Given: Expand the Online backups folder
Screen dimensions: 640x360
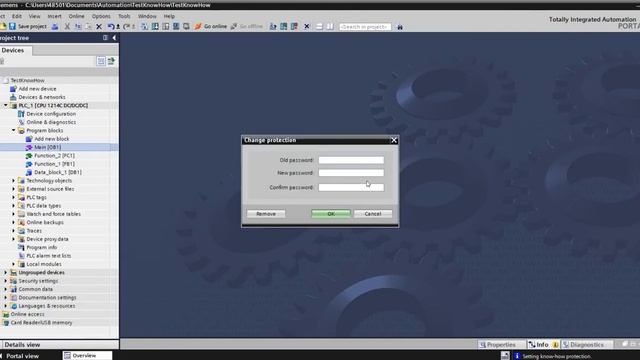Looking at the screenshot, I should pos(13,222).
